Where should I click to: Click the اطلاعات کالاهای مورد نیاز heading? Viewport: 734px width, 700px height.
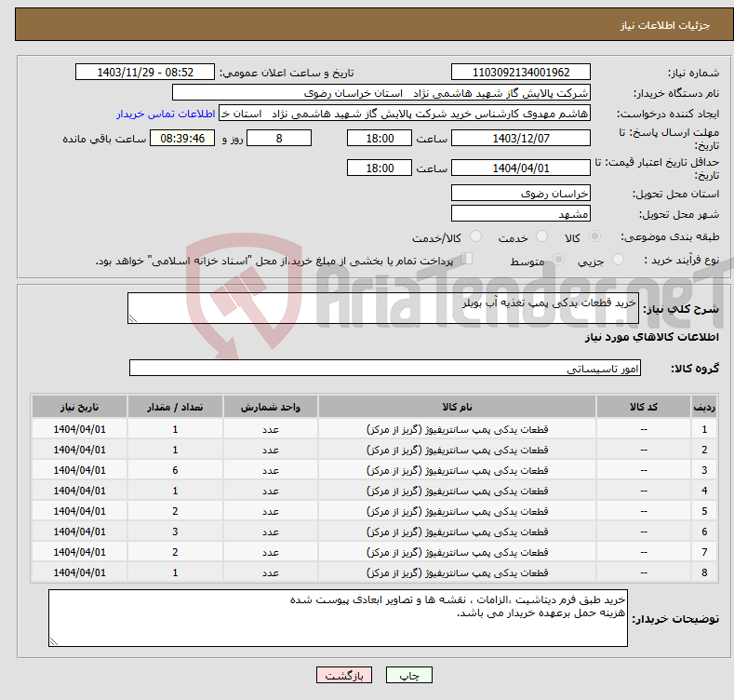651,337
